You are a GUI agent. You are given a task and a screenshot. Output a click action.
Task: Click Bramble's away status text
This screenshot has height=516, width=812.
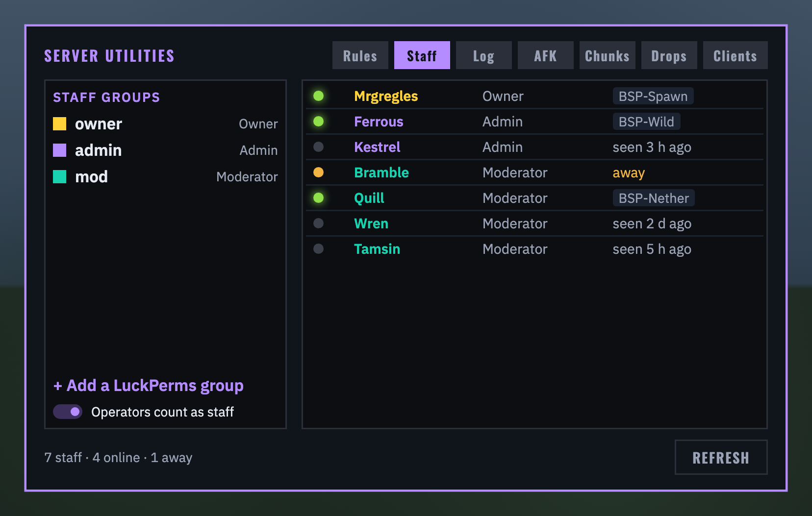point(629,173)
